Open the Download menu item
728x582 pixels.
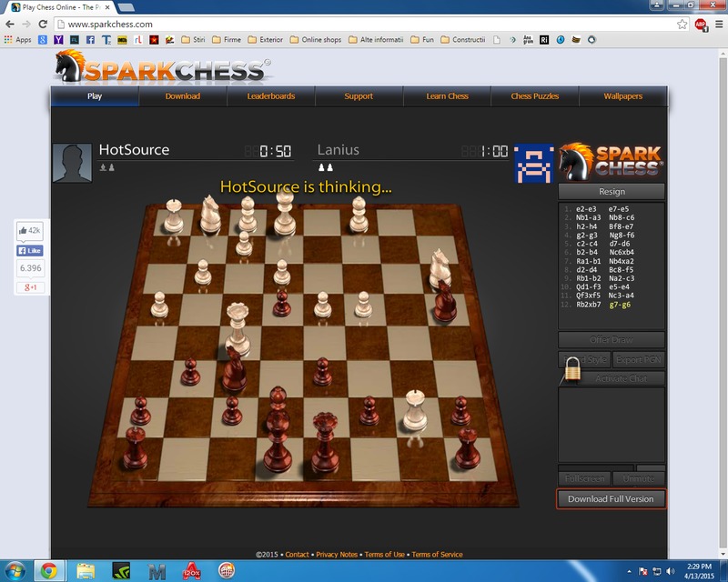[183, 96]
